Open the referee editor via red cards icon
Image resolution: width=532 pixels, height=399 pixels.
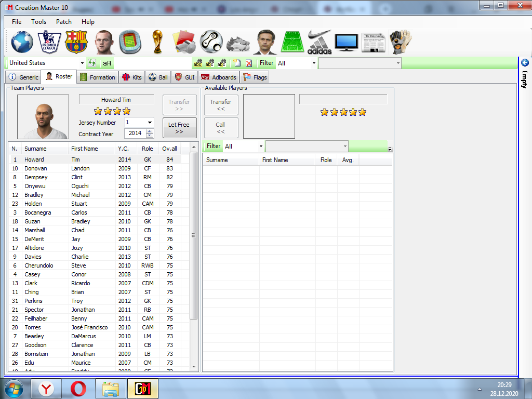point(184,42)
